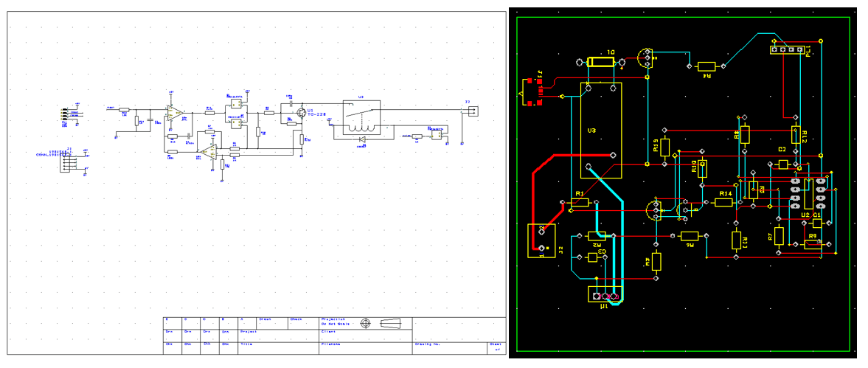Click the R4 resistor on the PCB
Screen dimensions: 868x368
tap(706, 66)
